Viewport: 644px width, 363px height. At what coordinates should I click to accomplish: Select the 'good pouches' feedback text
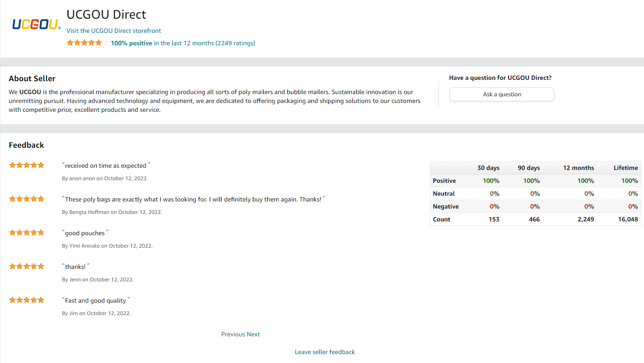(85, 233)
